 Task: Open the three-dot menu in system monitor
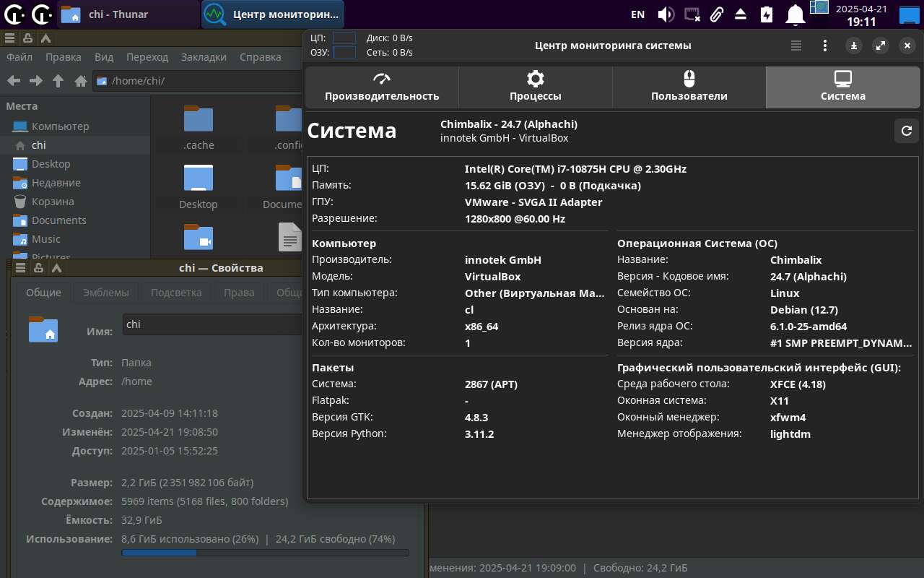coord(825,46)
